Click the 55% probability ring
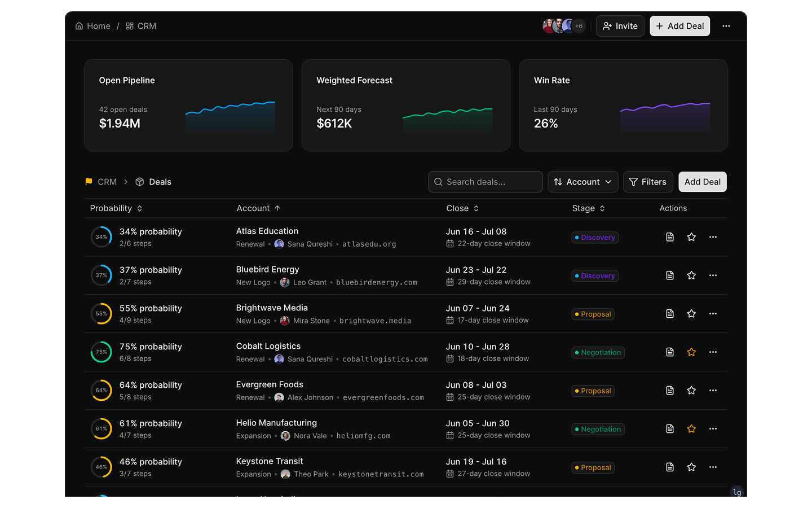This screenshot has height=508, width=812. (x=101, y=314)
